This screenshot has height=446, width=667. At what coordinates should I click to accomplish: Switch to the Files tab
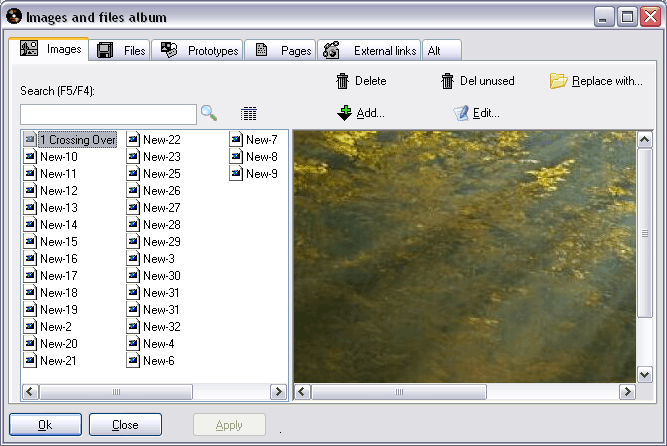[x=120, y=50]
